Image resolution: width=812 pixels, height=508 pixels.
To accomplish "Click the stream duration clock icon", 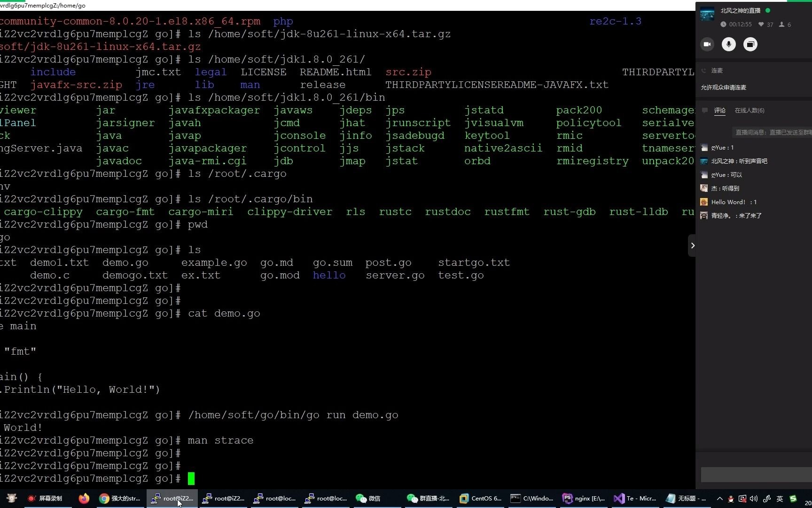I will [723, 24].
